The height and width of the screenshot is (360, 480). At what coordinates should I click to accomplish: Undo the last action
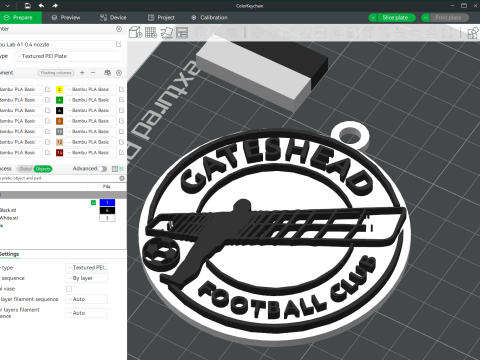[41, 6]
